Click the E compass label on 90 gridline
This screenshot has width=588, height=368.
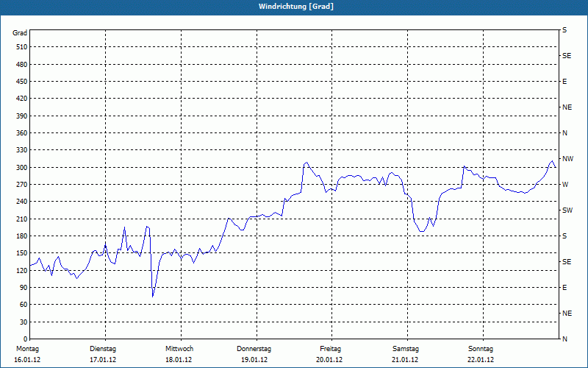[x=564, y=288]
